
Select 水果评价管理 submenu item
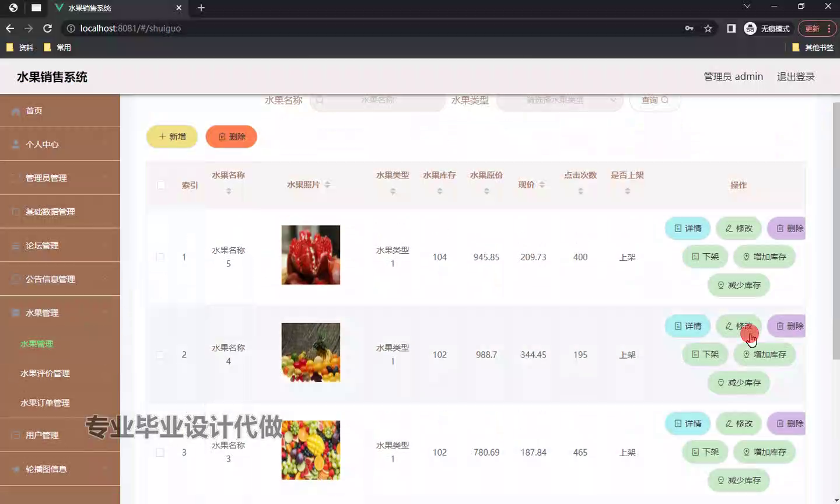click(x=45, y=373)
